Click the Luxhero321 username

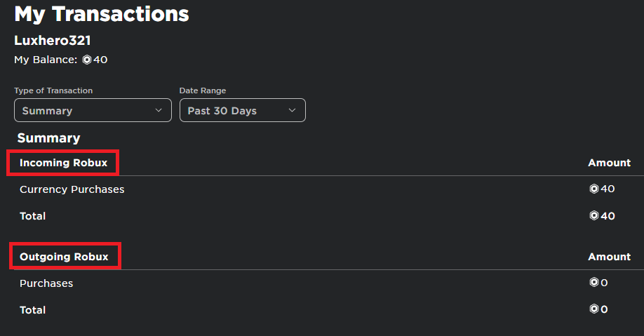tap(53, 41)
